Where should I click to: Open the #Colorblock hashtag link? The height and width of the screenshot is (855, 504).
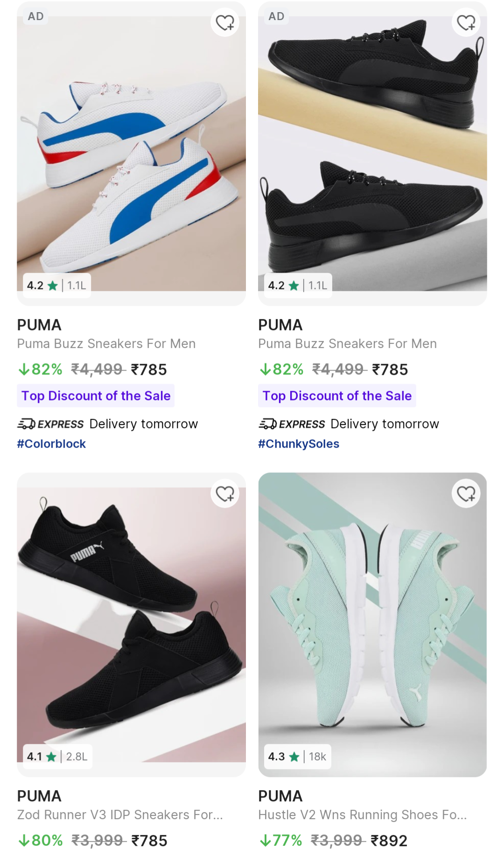pyautogui.click(x=51, y=444)
